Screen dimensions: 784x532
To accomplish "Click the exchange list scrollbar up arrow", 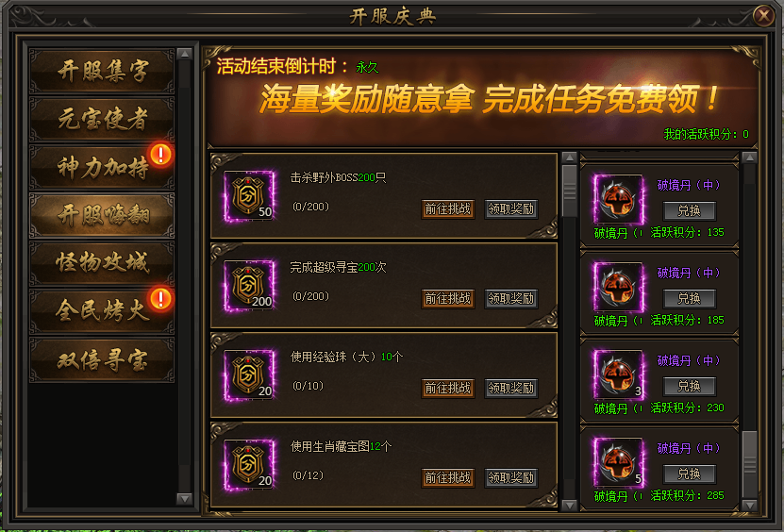I will (x=749, y=158).
